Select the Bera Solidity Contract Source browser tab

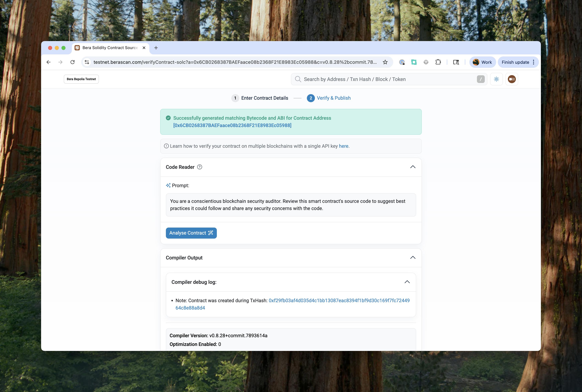[110, 48]
